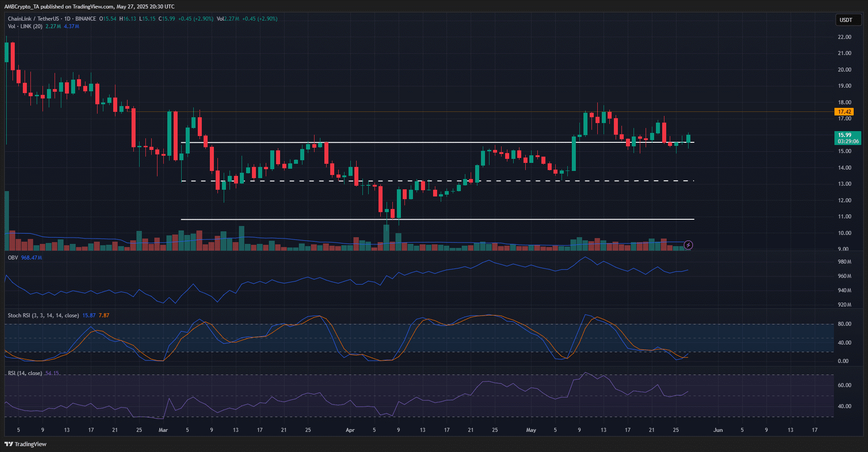Select the OBV indicator label
This screenshot has width=868, height=452.
[13, 258]
